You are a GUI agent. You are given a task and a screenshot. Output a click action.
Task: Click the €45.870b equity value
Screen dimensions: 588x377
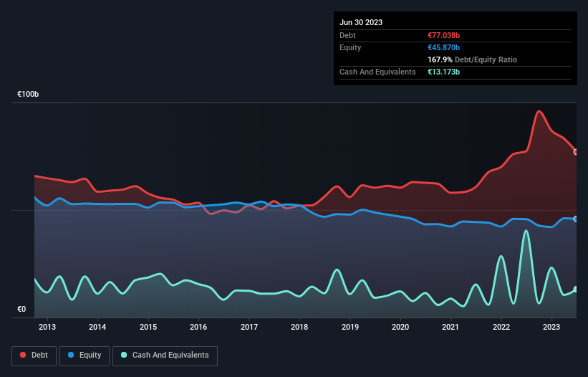(443, 47)
